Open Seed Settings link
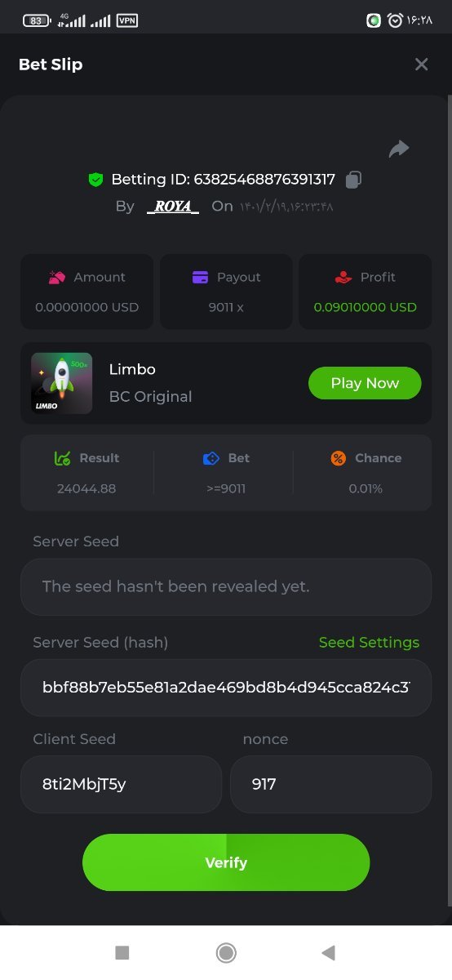Screen dimensions: 452x980 pos(369,643)
